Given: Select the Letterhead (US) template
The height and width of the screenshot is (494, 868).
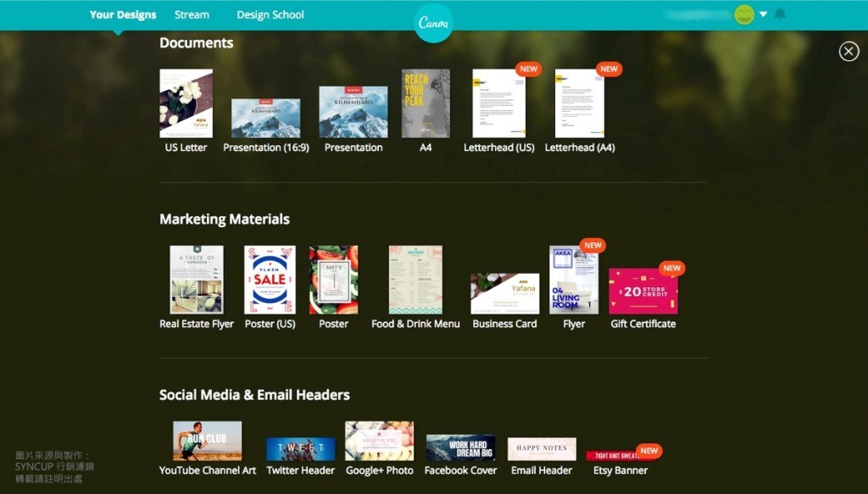Looking at the screenshot, I should (x=498, y=103).
